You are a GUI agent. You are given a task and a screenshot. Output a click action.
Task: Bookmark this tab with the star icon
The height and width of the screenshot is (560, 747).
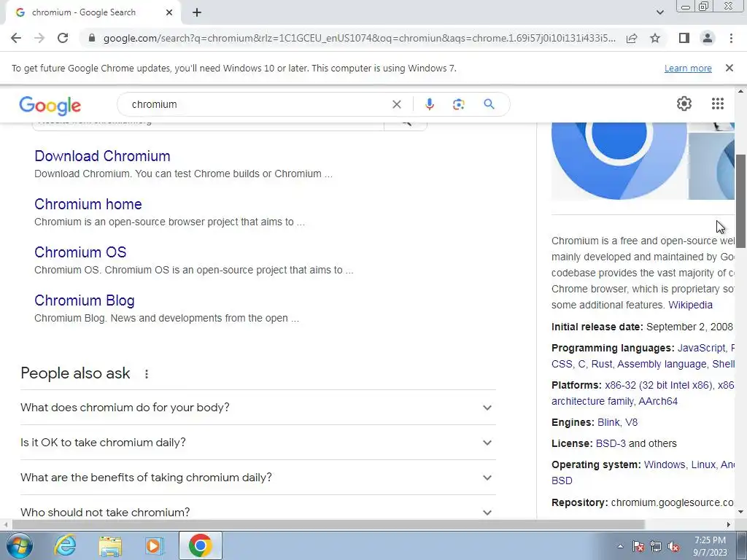click(x=655, y=38)
